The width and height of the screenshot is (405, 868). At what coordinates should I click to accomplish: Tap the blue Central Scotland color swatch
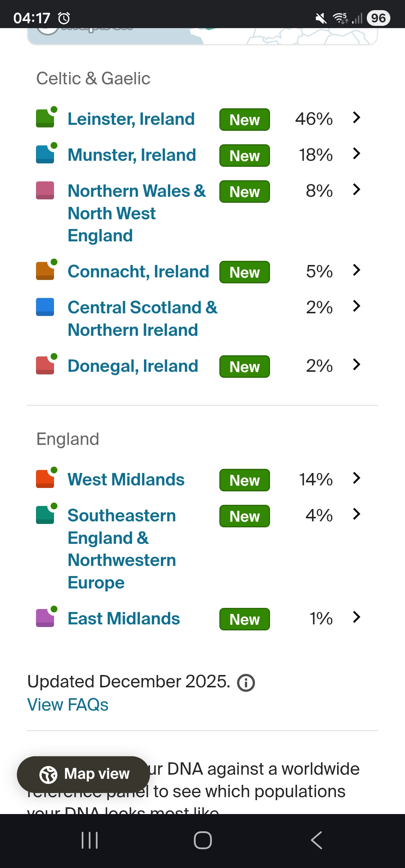pos(45,307)
